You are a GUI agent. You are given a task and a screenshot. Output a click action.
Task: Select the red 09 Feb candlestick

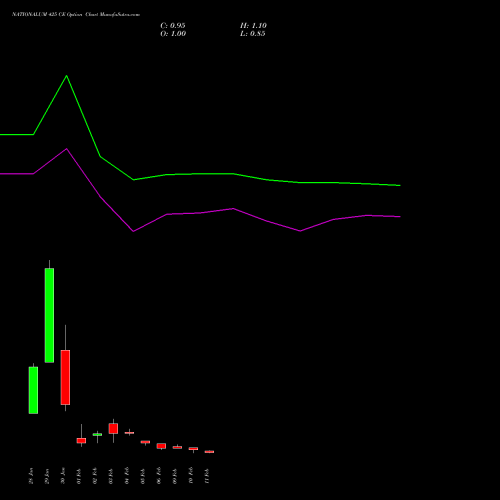(x=177, y=447)
